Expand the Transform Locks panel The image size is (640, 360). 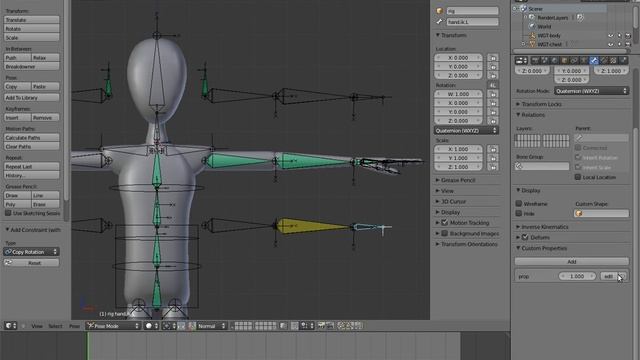coord(542,104)
